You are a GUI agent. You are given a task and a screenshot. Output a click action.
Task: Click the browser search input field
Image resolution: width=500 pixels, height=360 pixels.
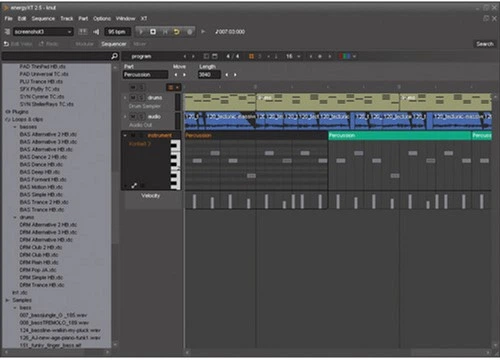tap(56, 56)
